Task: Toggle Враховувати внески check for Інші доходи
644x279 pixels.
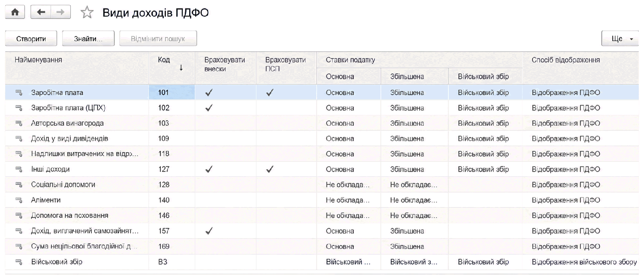Action: pos(209,169)
